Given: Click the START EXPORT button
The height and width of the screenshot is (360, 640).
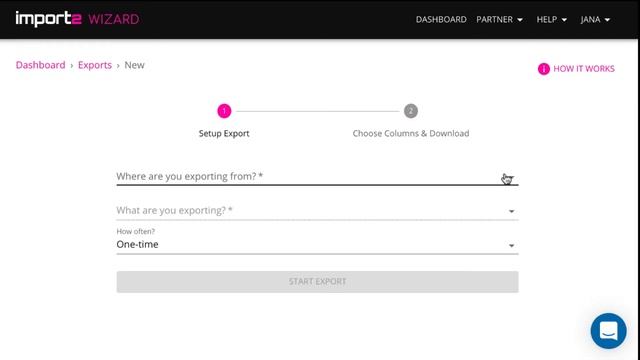Looking at the screenshot, I should coord(317,282).
